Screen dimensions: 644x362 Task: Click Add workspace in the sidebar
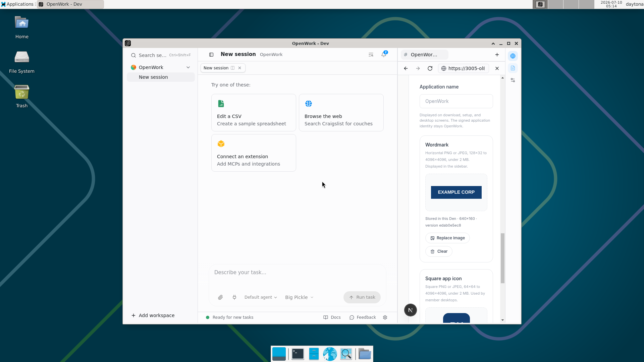pyautogui.click(x=153, y=315)
